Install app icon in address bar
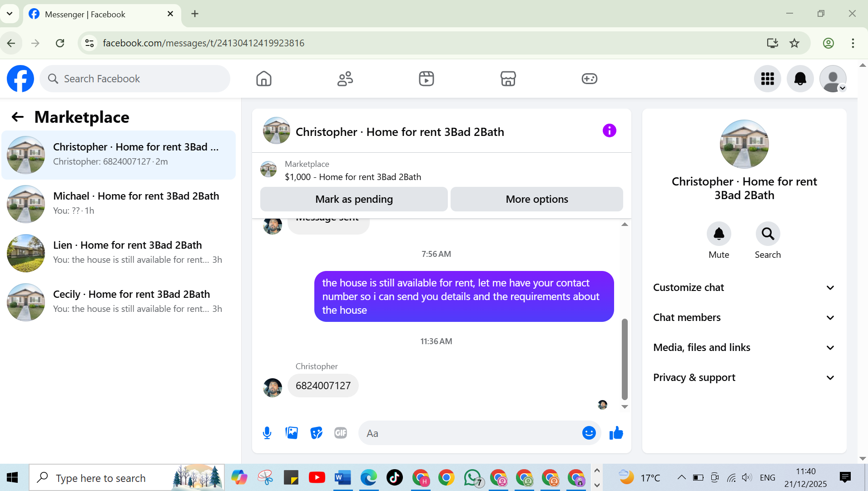868x491 pixels. 772,43
